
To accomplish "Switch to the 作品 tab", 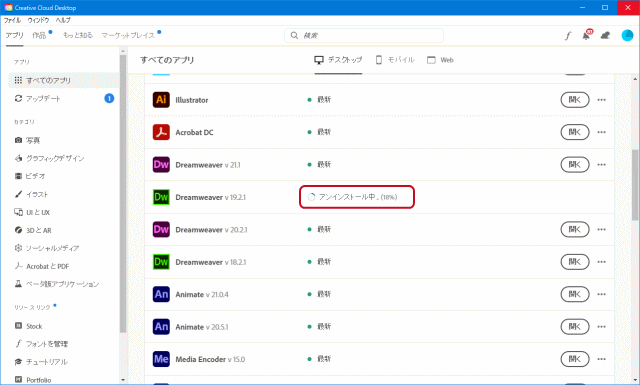I will coord(39,36).
